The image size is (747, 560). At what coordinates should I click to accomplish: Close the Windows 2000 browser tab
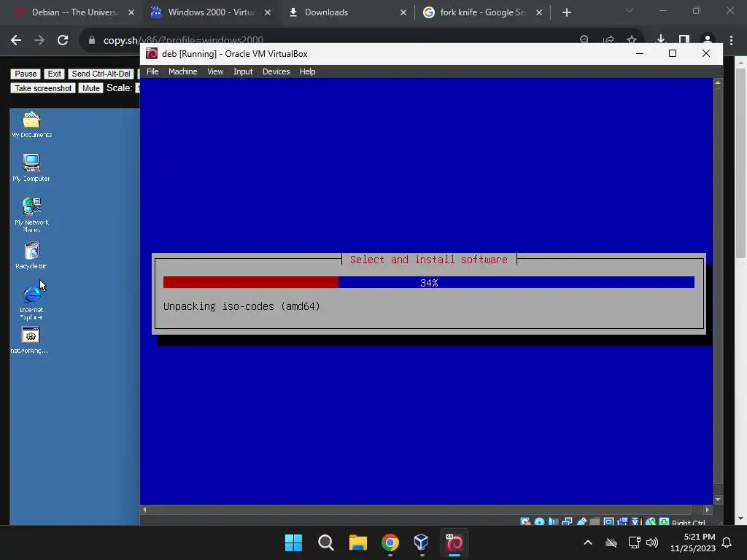coord(268,12)
